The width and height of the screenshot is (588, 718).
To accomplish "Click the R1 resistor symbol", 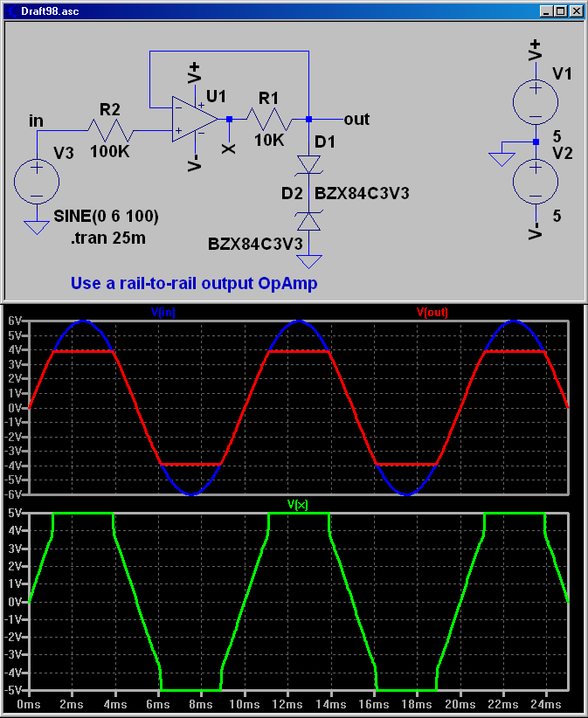I will click(x=269, y=119).
